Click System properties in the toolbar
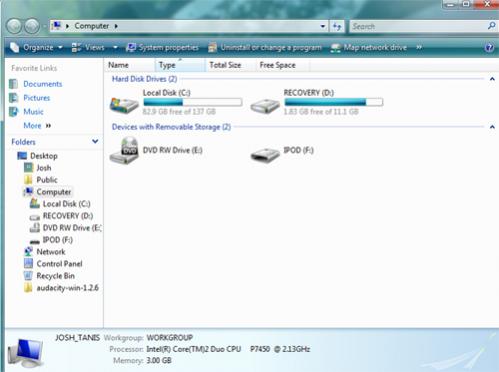 pyautogui.click(x=162, y=47)
